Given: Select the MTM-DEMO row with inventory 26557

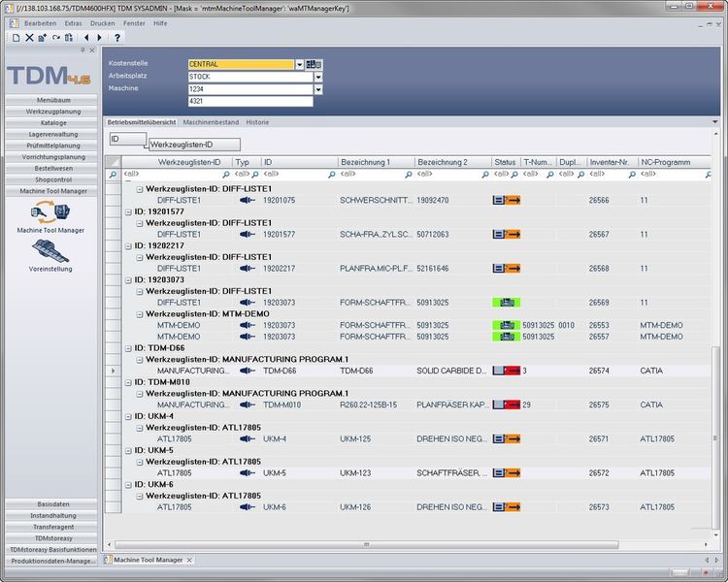Looking at the screenshot, I should click(x=416, y=337).
